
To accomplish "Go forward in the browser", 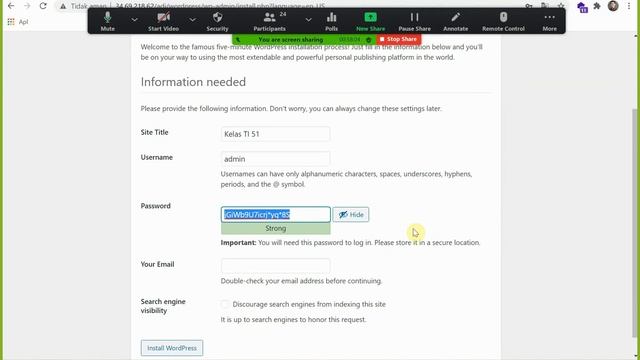I will point(27,6).
